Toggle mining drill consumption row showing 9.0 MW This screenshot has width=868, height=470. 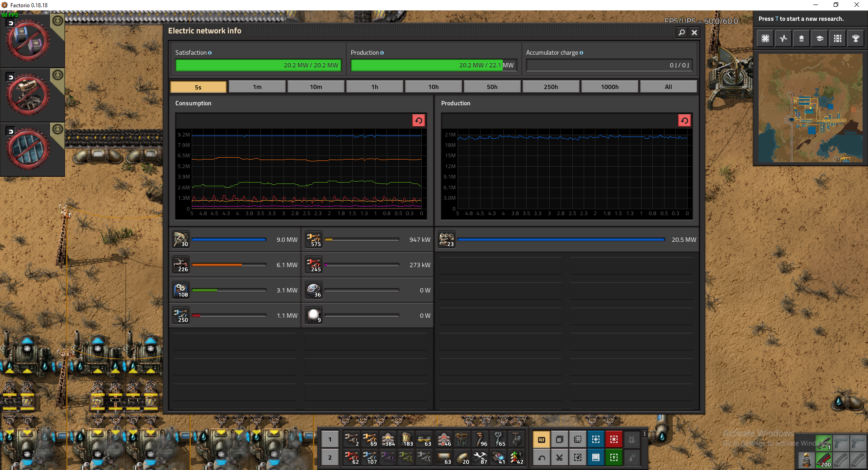(x=235, y=240)
